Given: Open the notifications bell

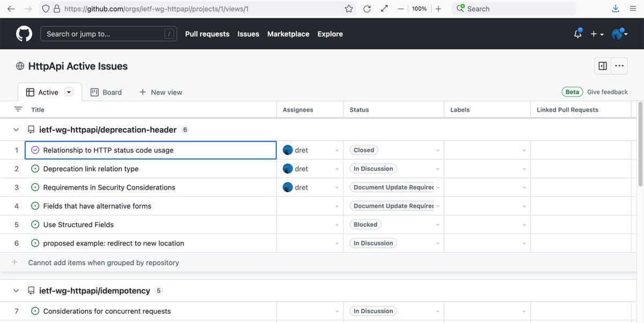Looking at the screenshot, I should 578,34.
